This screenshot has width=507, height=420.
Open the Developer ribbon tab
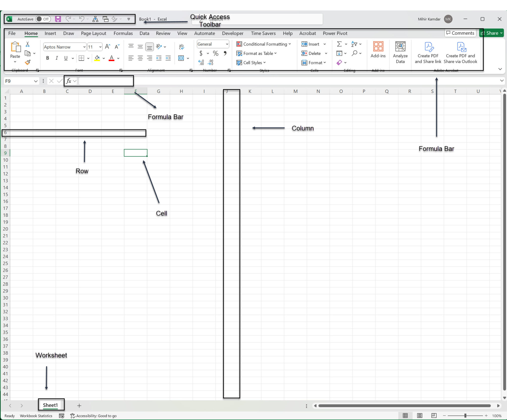coord(232,33)
